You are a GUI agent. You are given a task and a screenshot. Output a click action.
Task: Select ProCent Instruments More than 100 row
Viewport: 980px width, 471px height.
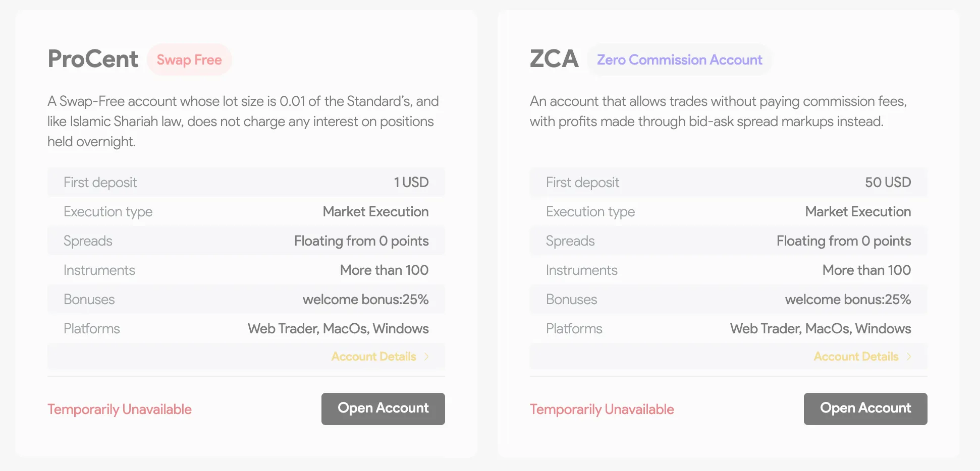tap(246, 270)
